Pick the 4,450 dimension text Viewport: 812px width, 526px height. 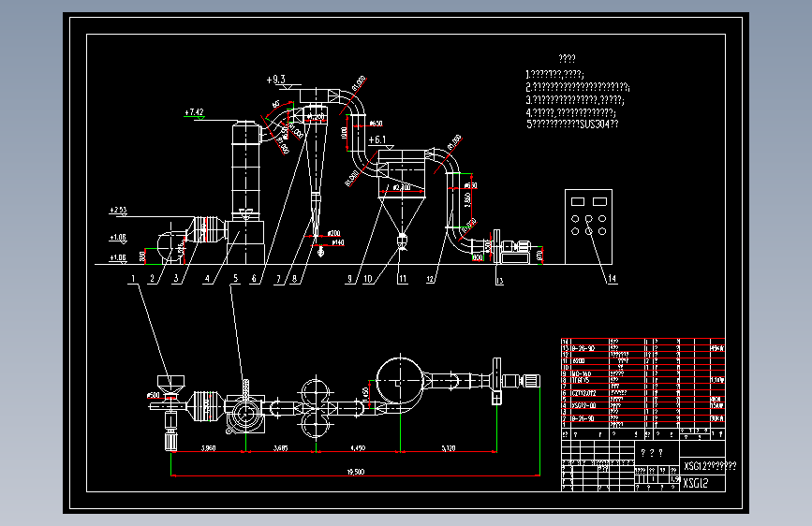coord(358,447)
